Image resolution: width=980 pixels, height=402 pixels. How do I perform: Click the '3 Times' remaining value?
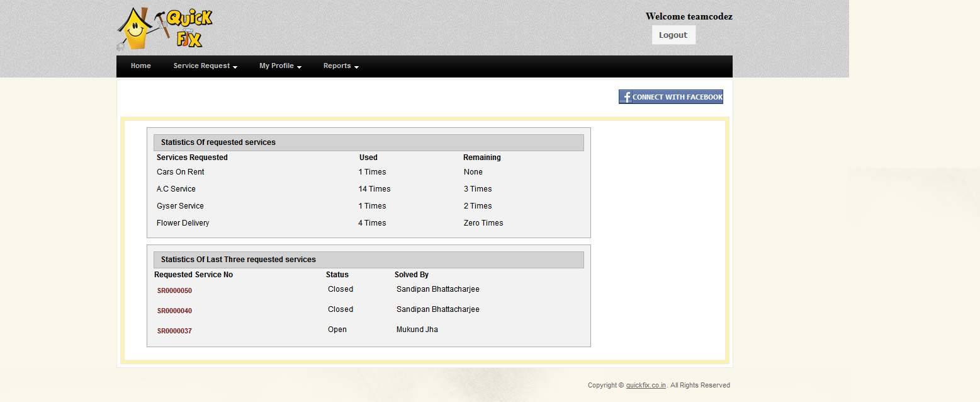(x=478, y=189)
